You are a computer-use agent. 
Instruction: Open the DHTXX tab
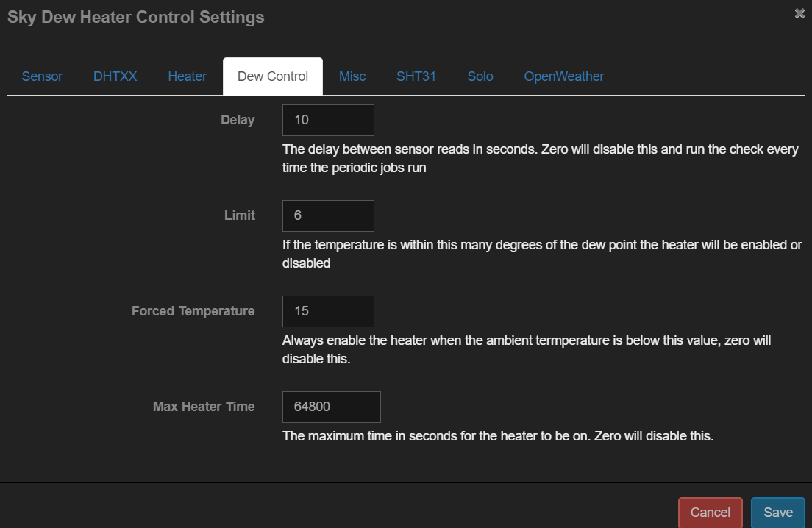point(115,76)
